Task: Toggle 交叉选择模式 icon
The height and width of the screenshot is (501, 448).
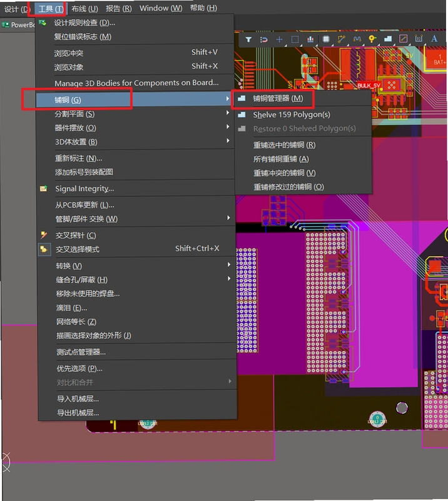Action: point(44,249)
